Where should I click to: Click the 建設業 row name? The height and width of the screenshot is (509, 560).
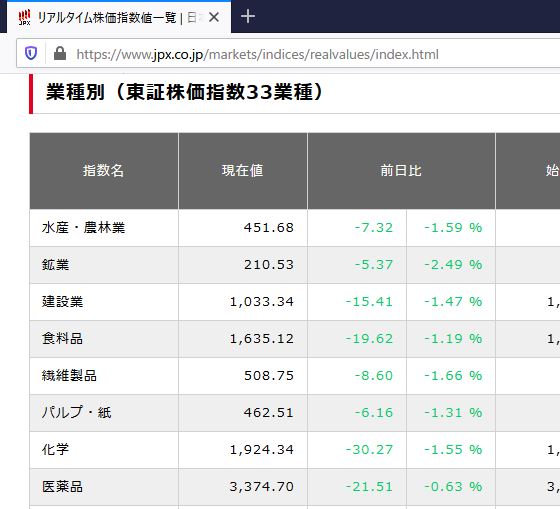coord(62,302)
